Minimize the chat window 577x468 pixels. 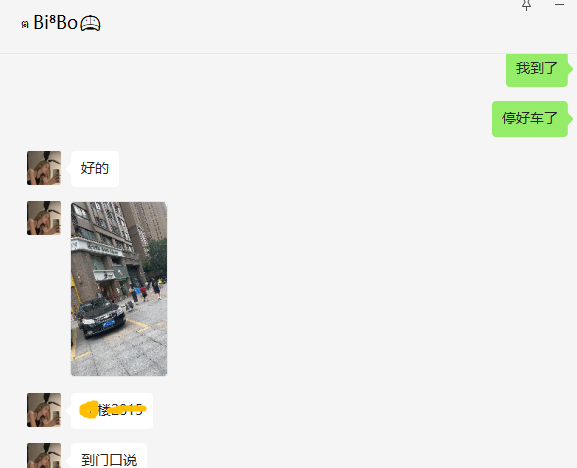(x=559, y=4)
